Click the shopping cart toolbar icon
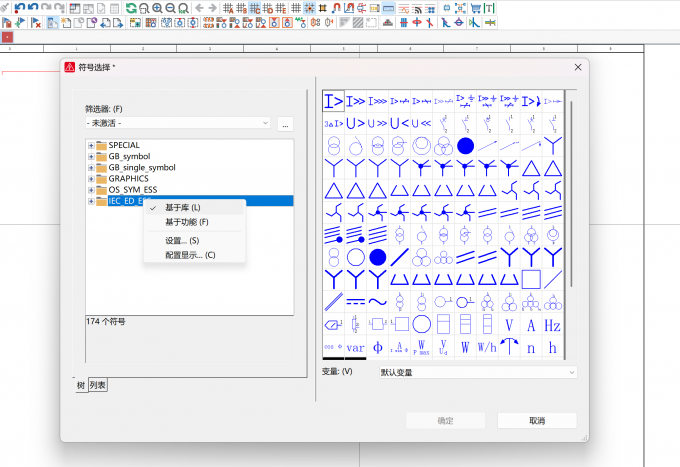The height and width of the screenshot is (467, 680). point(476,8)
